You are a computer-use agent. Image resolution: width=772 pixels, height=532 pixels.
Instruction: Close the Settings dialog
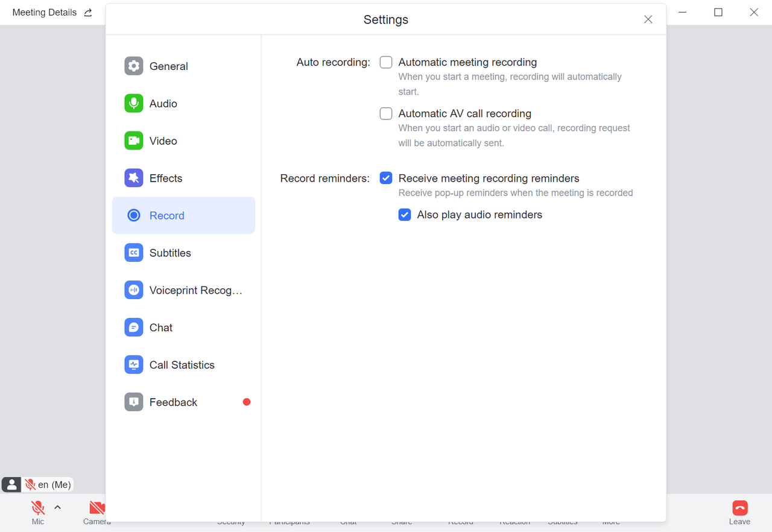coord(648,19)
